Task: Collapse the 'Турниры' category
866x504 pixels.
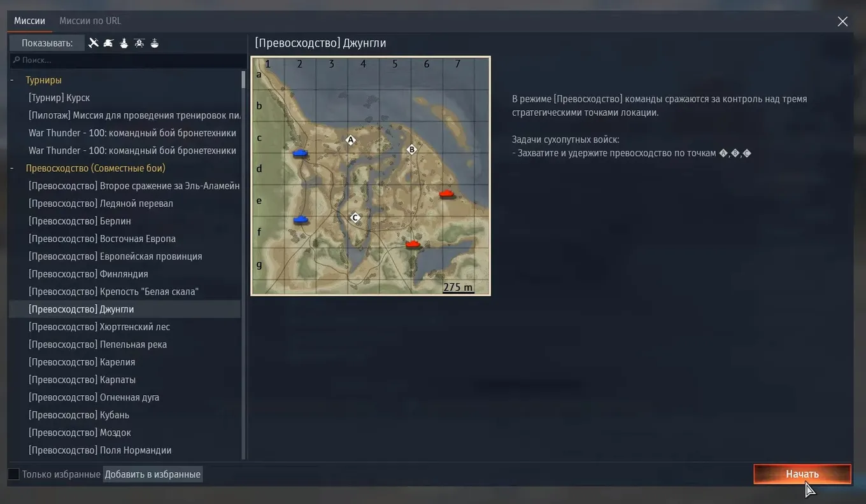Action: 12,80
